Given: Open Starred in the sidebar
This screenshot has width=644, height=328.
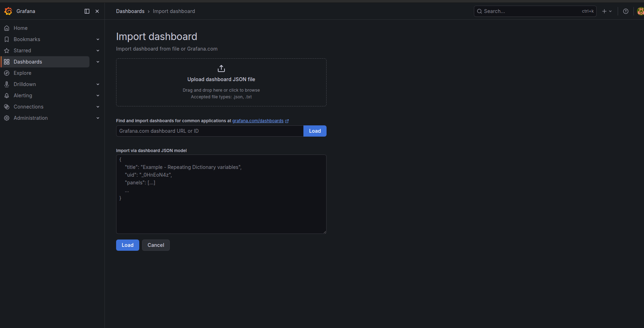Looking at the screenshot, I should pyautogui.click(x=22, y=51).
